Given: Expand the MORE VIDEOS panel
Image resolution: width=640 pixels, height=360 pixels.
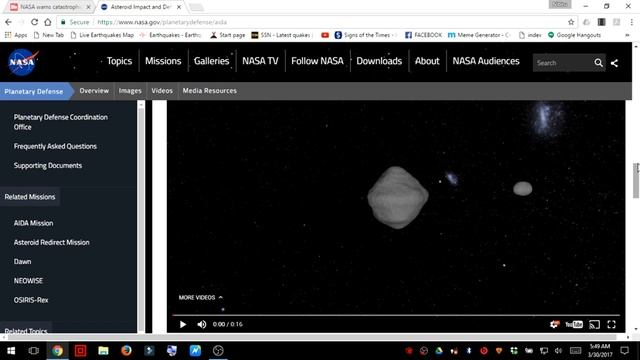Looking at the screenshot, I should tap(201, 298).
